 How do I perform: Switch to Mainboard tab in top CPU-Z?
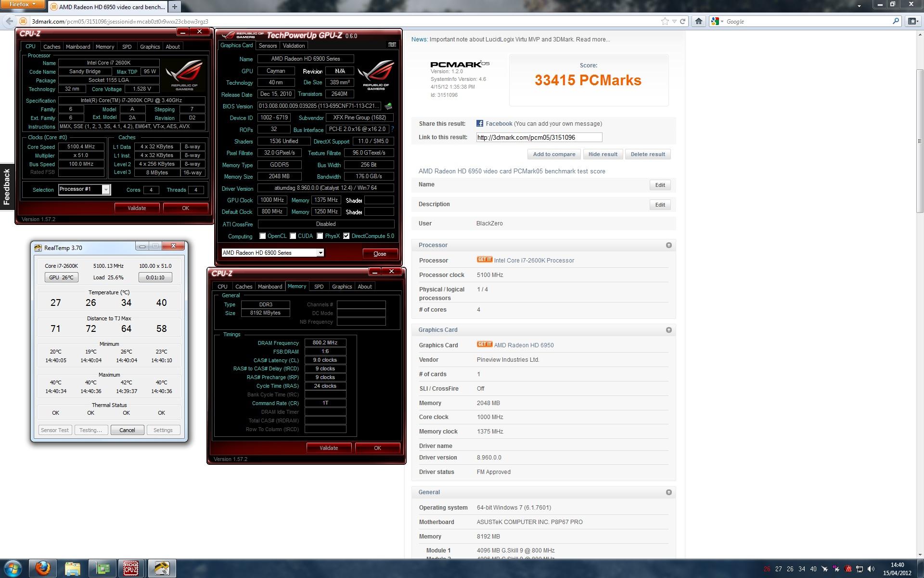(x=78, y=47)
